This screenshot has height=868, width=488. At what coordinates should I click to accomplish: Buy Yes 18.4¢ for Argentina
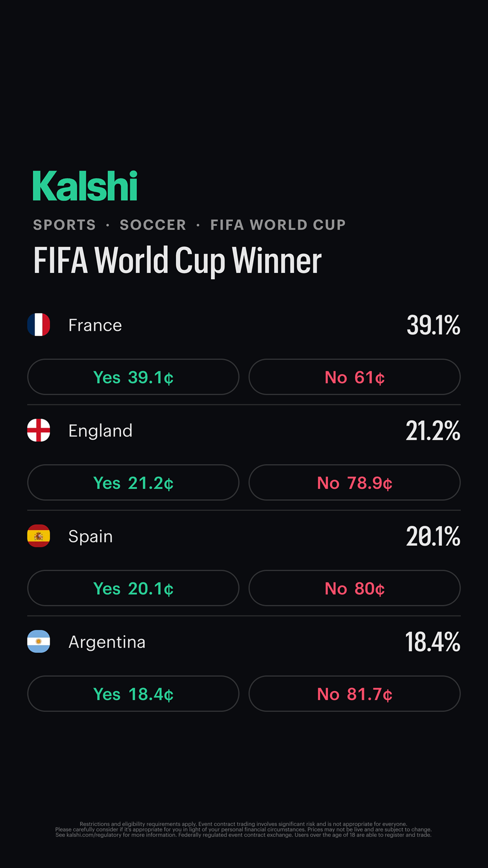133,693
